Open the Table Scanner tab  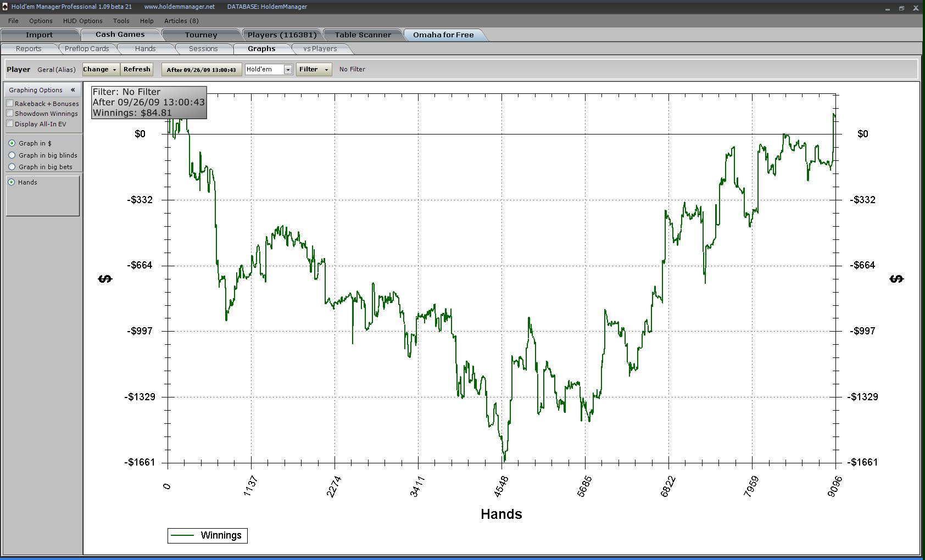click(x=363, y=35)
